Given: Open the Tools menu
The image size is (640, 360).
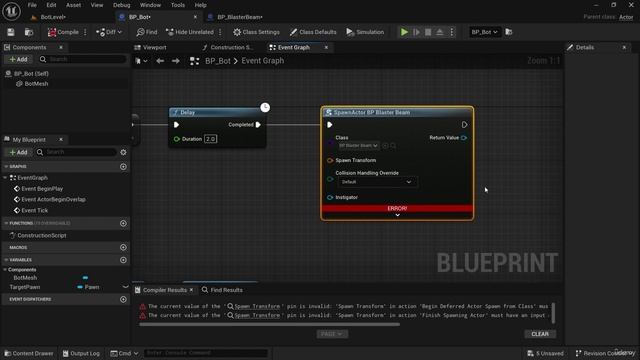Looking at the screenshot, I should tap(178, 5).
